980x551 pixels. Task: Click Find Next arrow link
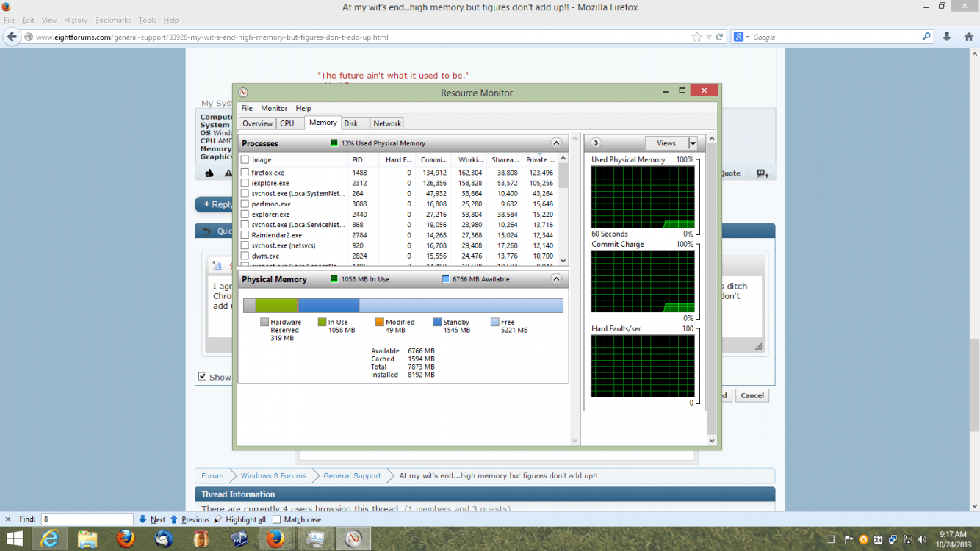tap(152, 519)
